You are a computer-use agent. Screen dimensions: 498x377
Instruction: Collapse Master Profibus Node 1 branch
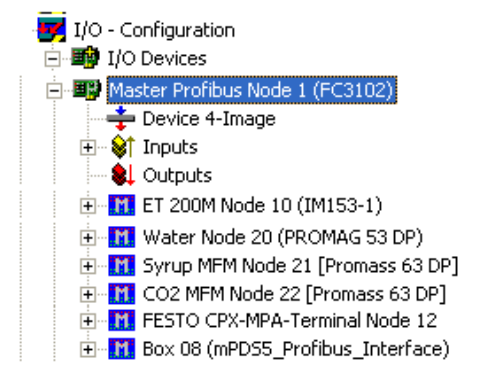tap(54, 91)
